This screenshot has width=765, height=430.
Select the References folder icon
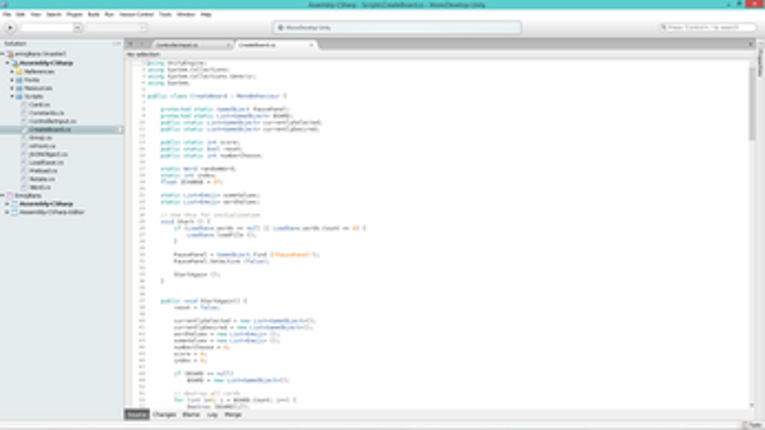(x=20, y=72)
